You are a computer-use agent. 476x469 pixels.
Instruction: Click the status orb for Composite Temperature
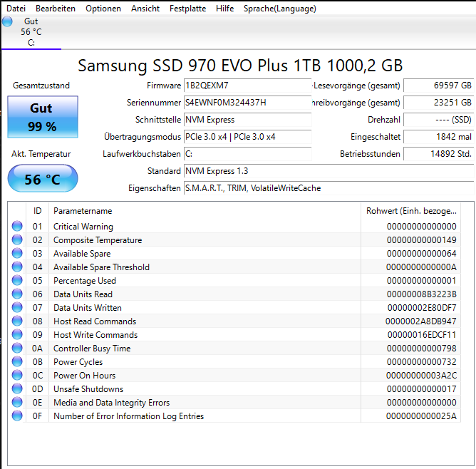coord(17,239)
